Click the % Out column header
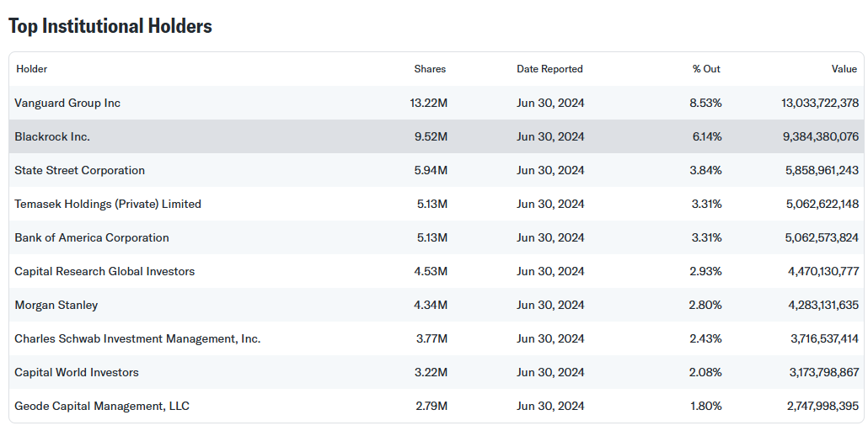The height and width of the screenshot is (431, 868). coord(706,69)
